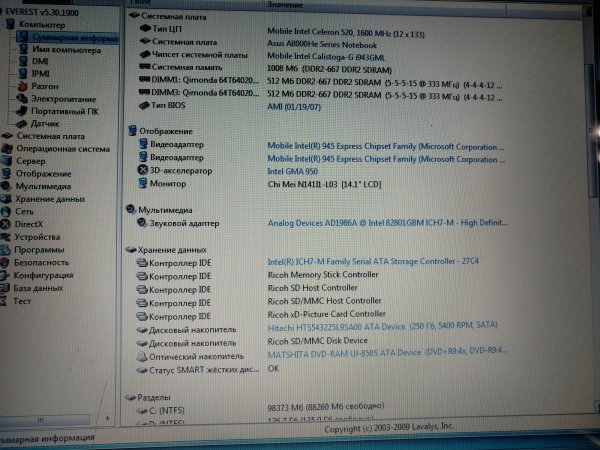Open the Имя компьютера tree item
The image size is (600, 450).
(x=65, y=49)
